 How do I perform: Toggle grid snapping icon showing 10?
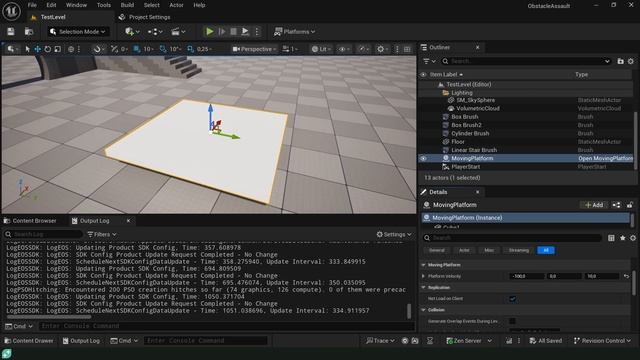click(x=137, y=49)
